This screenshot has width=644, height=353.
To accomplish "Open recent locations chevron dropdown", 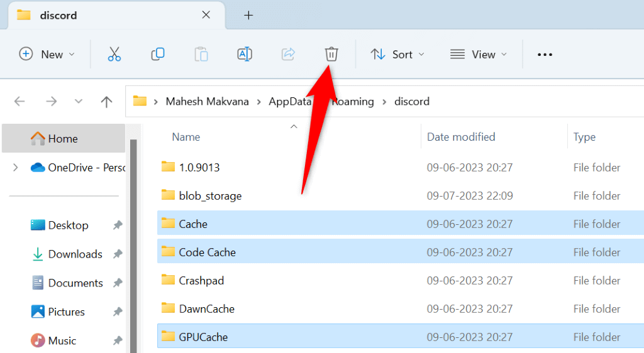I will point(79,101).
